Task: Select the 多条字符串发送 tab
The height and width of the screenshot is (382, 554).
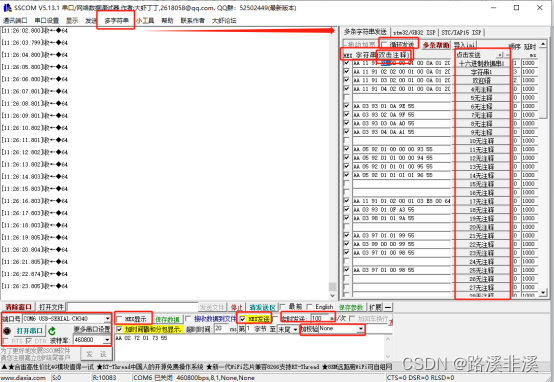Action: point(365,32)
